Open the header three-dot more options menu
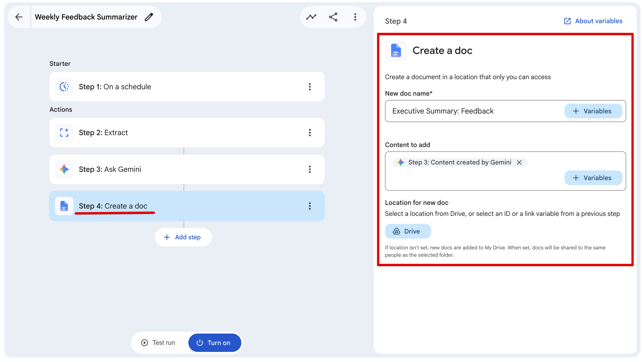This screenshot has height=362, width=644. (355, 17)
